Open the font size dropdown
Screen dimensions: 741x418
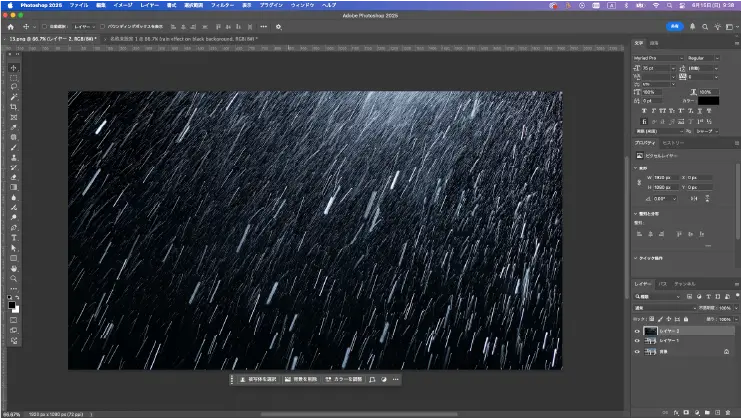[673, 68]
